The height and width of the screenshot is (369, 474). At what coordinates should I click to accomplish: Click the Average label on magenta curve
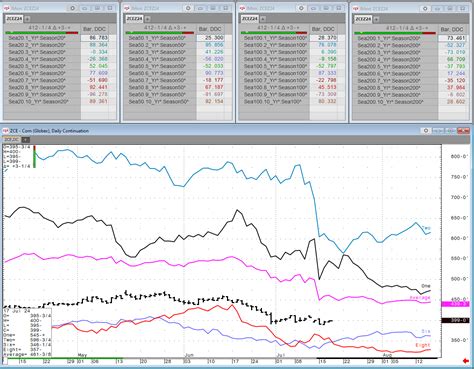click(x=420, y=297)
